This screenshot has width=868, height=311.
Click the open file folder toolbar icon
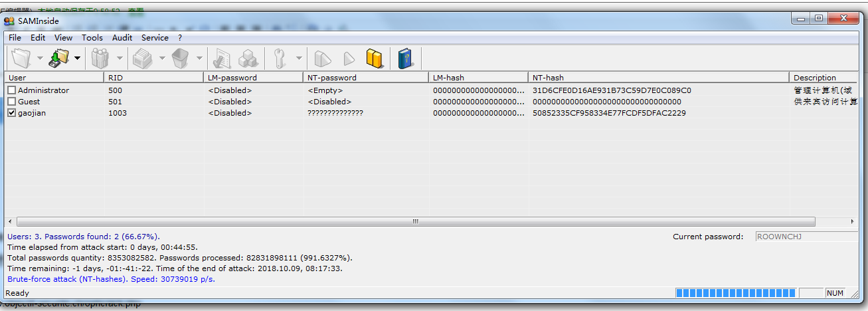click(x=21, y=58)
